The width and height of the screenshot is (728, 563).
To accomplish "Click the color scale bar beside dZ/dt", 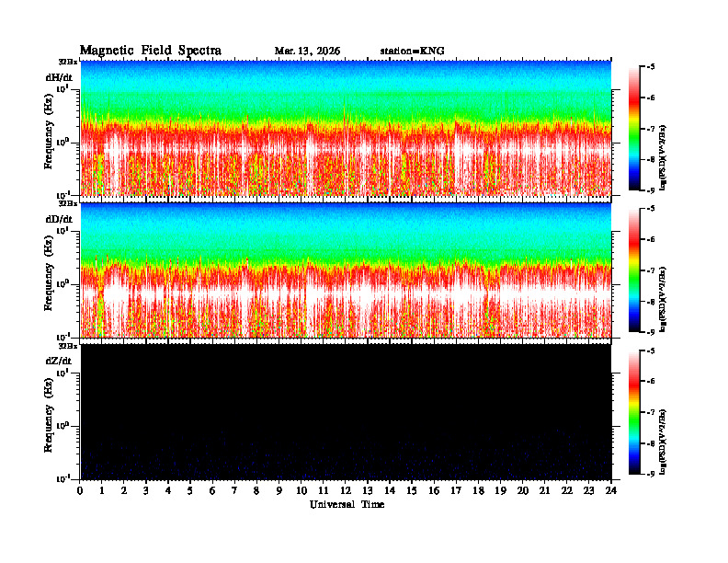I will click(x=634, y=412).
